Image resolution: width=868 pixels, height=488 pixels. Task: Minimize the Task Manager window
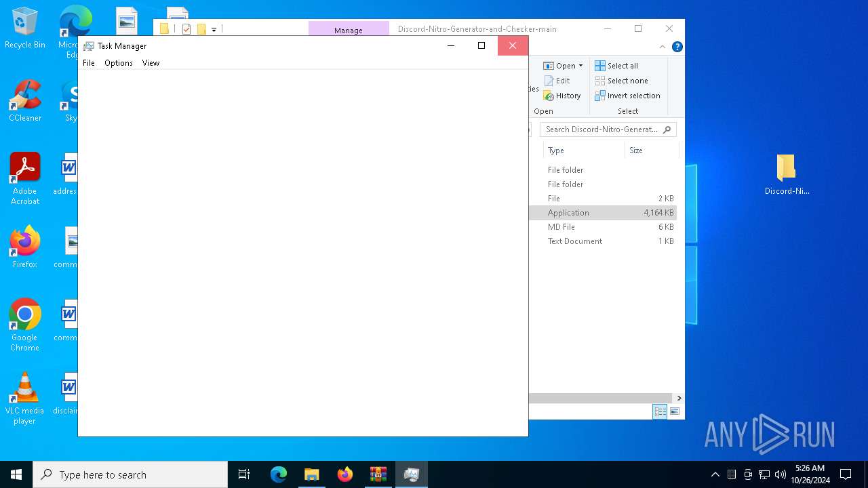pos(451,45)
